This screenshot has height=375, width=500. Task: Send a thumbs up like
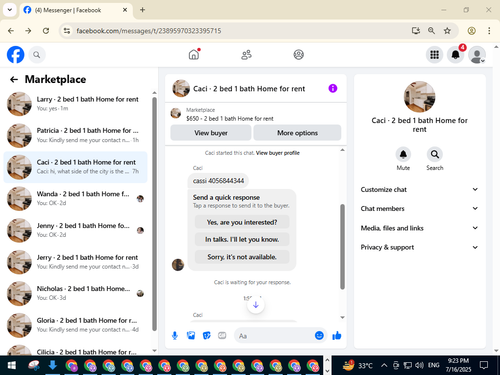tap(337, 335)
